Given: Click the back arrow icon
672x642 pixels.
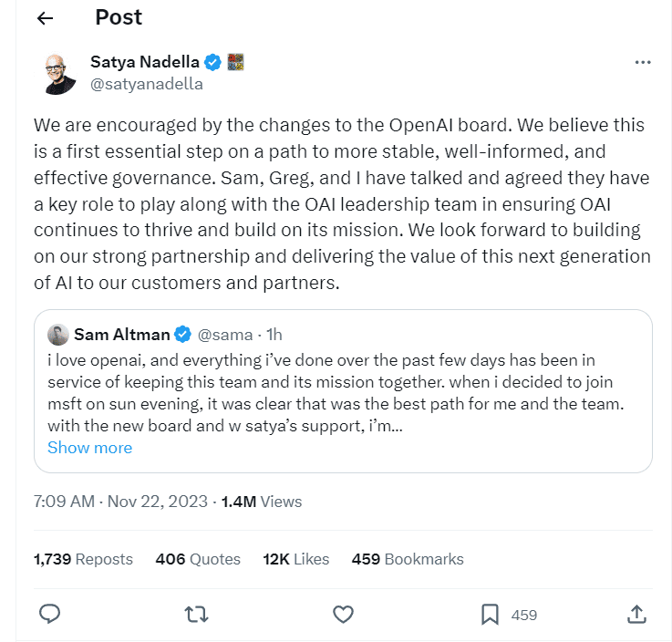Looking at the screenshot, I should point(45,19).
